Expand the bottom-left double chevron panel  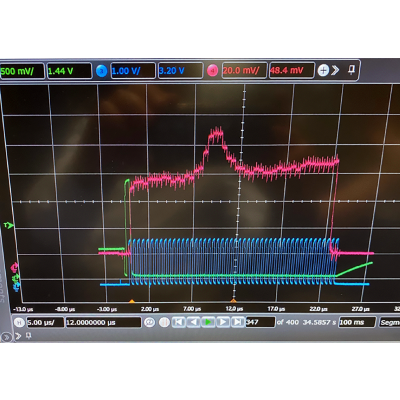(x=6, y=337)
